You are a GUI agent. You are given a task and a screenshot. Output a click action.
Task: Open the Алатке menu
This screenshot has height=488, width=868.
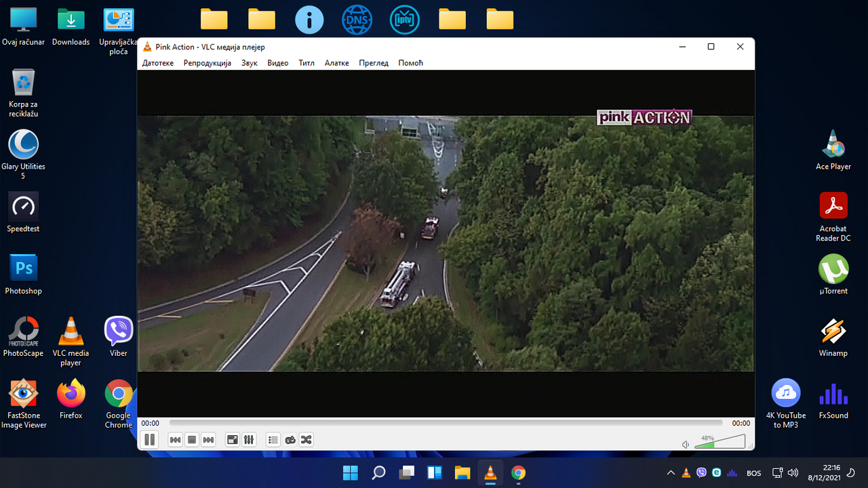click(337, 63)
